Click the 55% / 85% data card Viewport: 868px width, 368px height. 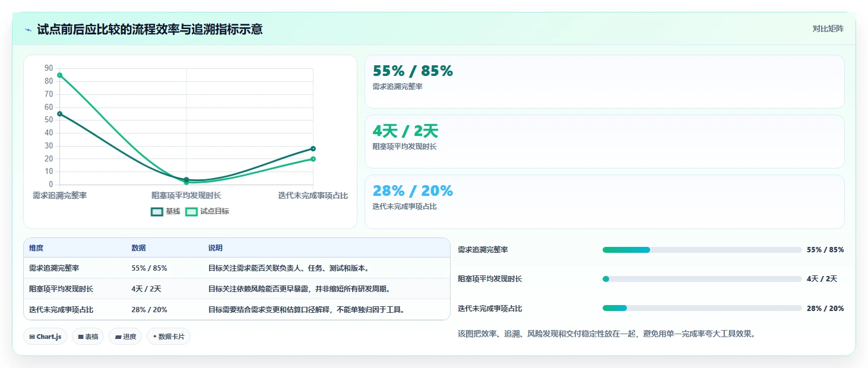(604, 81)
